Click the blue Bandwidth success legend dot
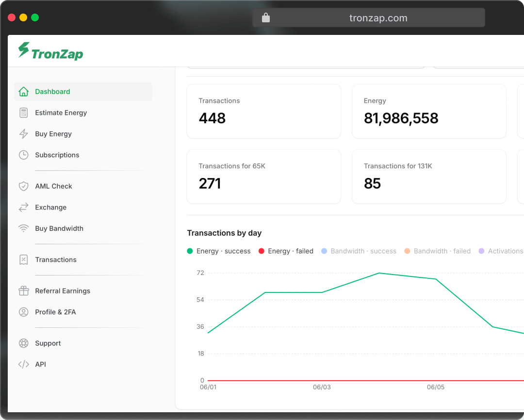Screen dimensions: 524x420 pos(324,251)
